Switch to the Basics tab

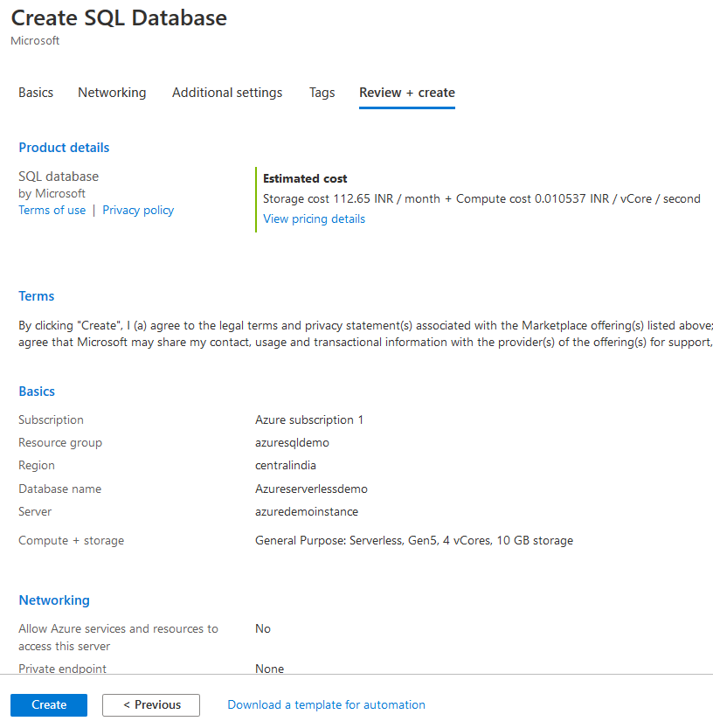[36, 93]
